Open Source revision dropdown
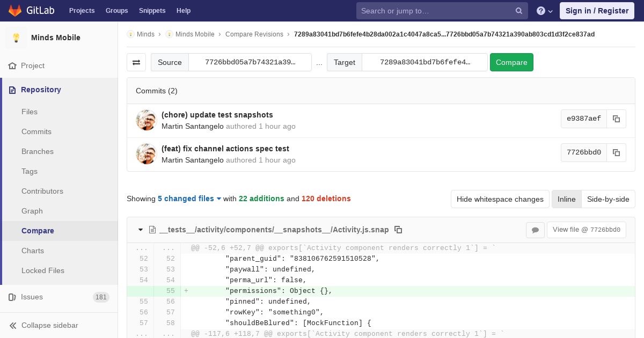The height and width of the screenshot is (338, 644). point(250,62)
